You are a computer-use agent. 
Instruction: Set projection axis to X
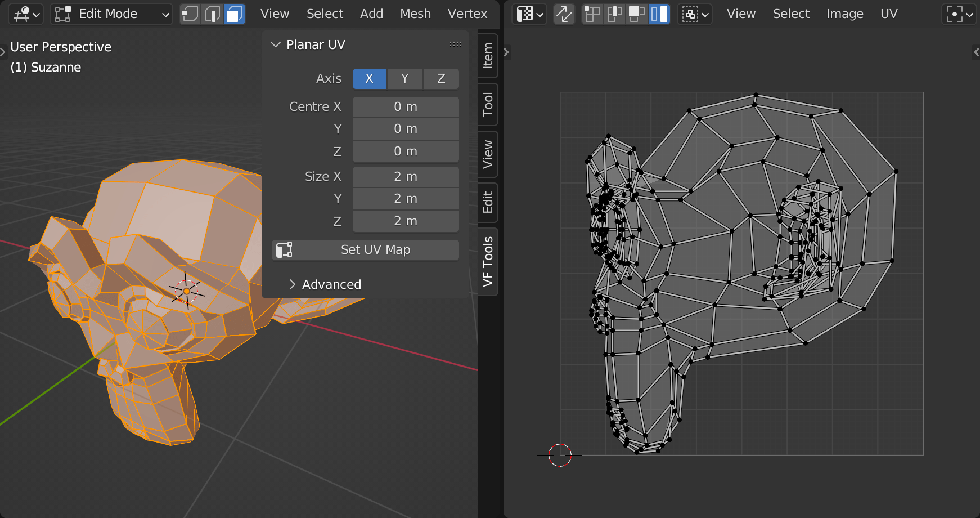[370, 79]
